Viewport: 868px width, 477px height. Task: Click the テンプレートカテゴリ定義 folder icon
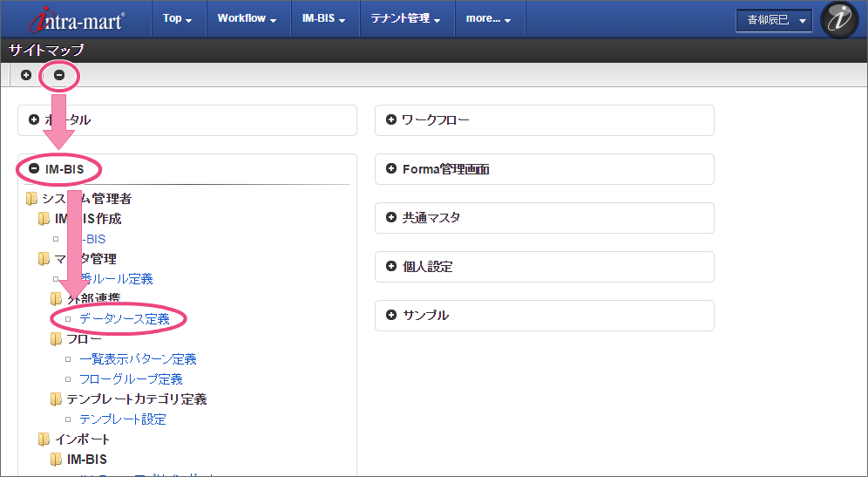pos(56,399)
